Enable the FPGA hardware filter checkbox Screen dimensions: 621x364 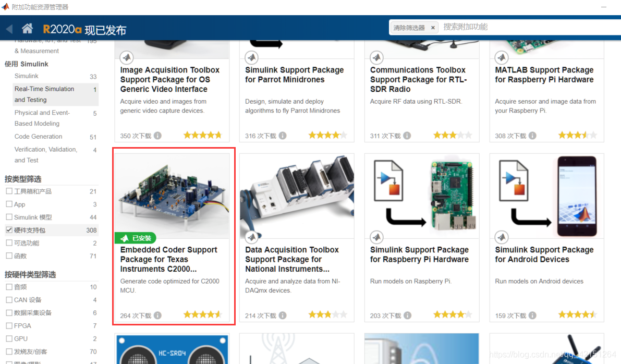pyautogui.click(x=9, y=325)
